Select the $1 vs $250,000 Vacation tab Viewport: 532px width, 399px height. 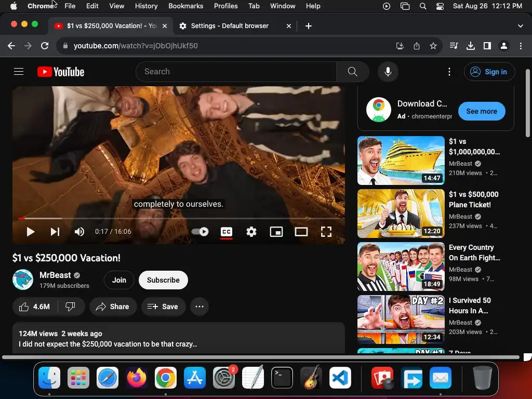(x=111, y=26)
